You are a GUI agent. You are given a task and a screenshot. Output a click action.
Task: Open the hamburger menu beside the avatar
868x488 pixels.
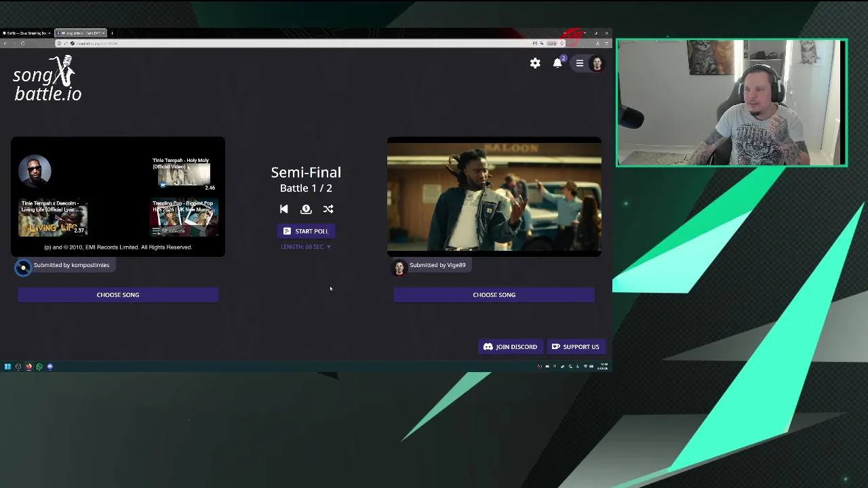pyautogui.click(x=580, y=63)
